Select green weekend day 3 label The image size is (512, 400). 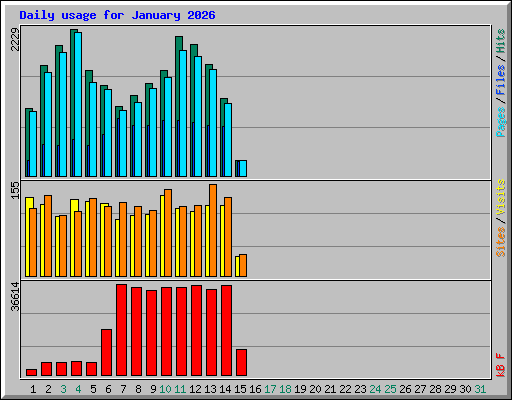point(63,389)
